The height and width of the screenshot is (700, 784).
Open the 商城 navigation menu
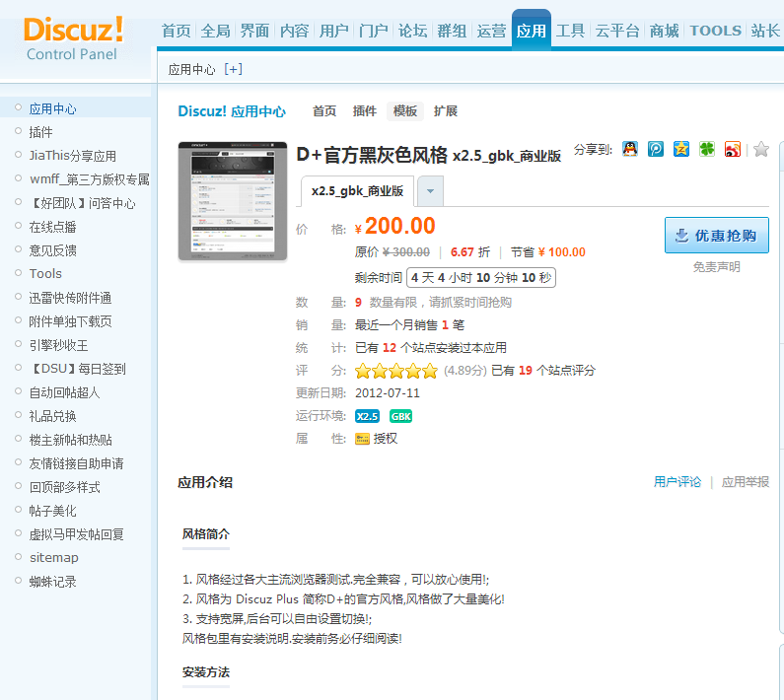tap(665, 31)
